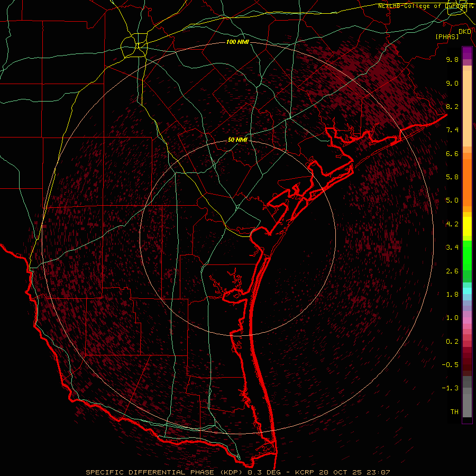Select the -0.5 legend scale value
Viewport: 476px width, 476px height.
pos(450,365)
